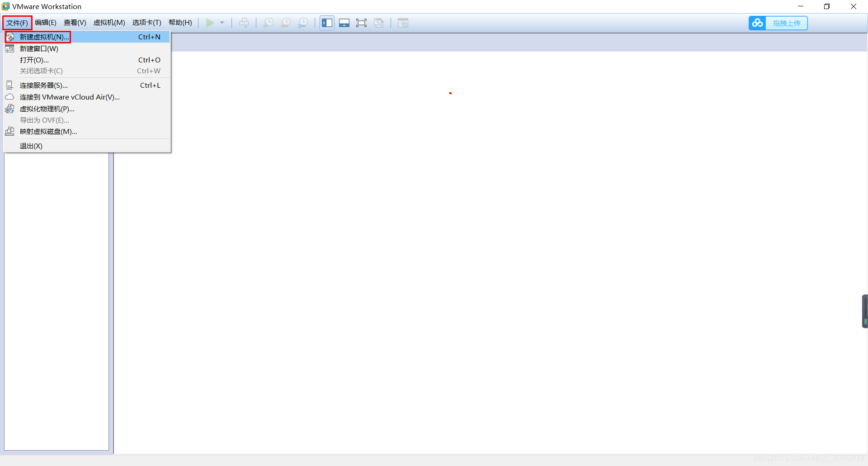Open the 查看(V) menu

point(75,23)
